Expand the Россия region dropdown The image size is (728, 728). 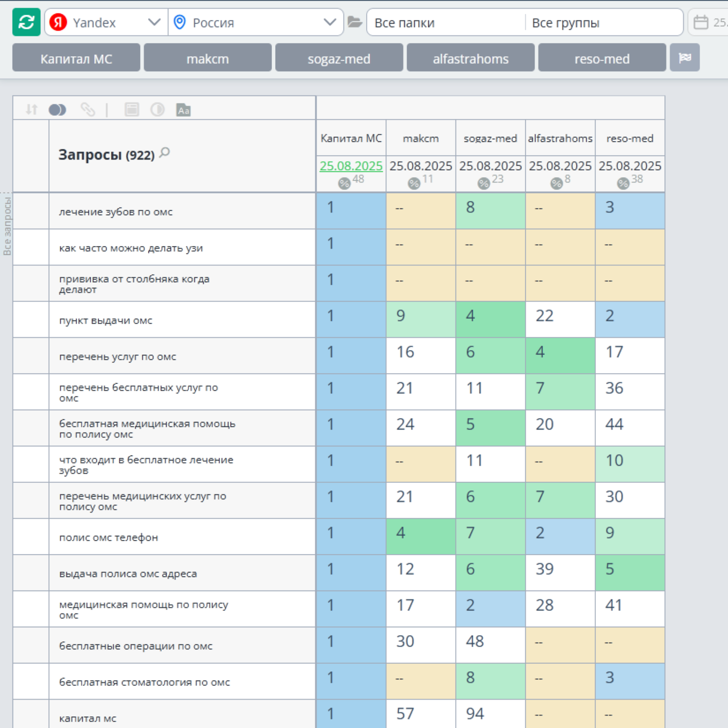pyautogui.click(x=256, y=22)
